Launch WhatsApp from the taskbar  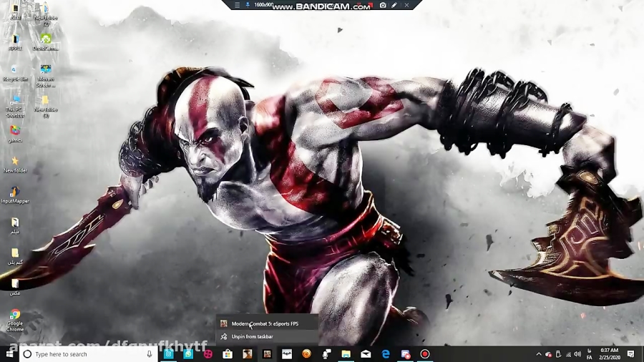pos(188,354)
